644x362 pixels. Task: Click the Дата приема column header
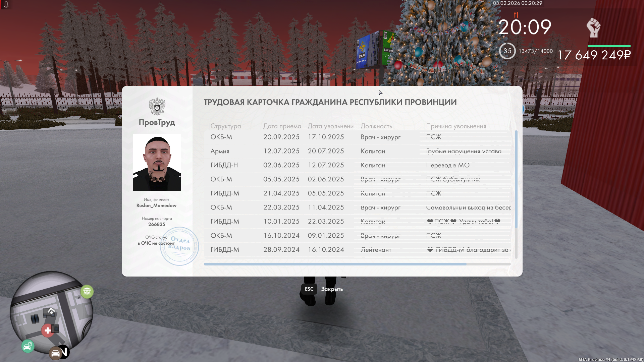pos(282,126)
